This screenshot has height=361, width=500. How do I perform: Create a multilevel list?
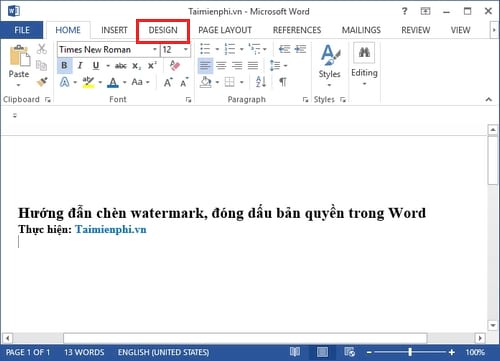tap(254, 49)
